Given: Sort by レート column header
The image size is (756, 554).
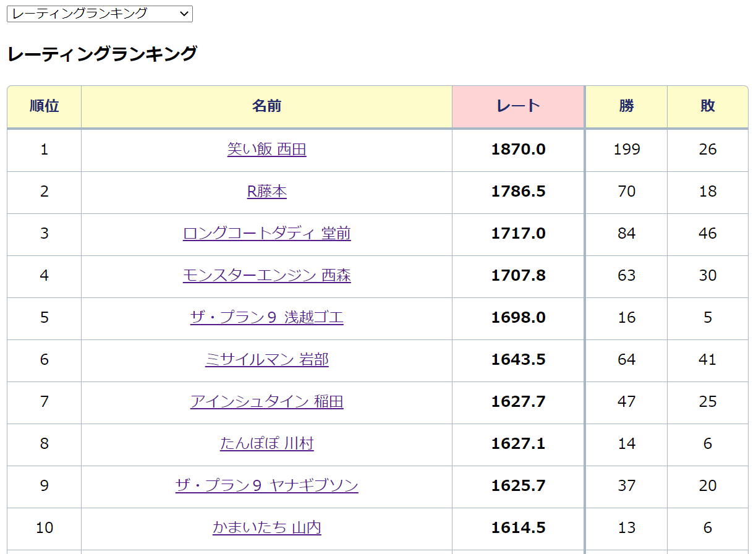Looking at the screenshot, I should 518,106.
